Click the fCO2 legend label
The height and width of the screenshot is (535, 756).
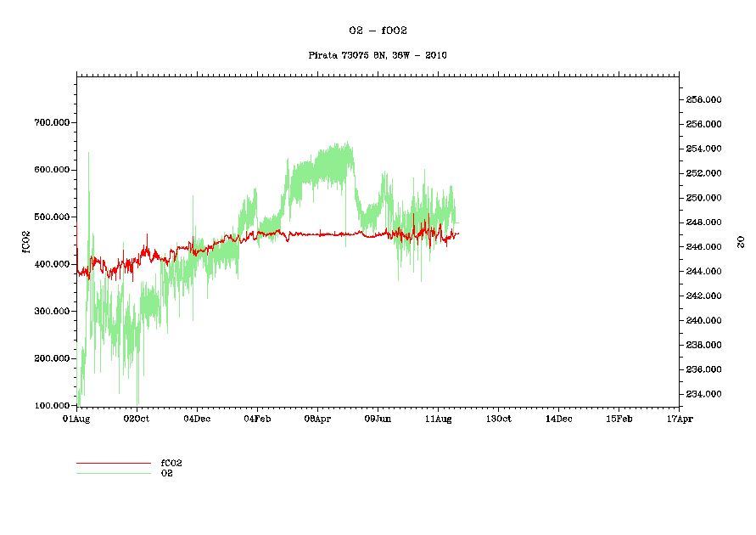click(x=171, y=463)
